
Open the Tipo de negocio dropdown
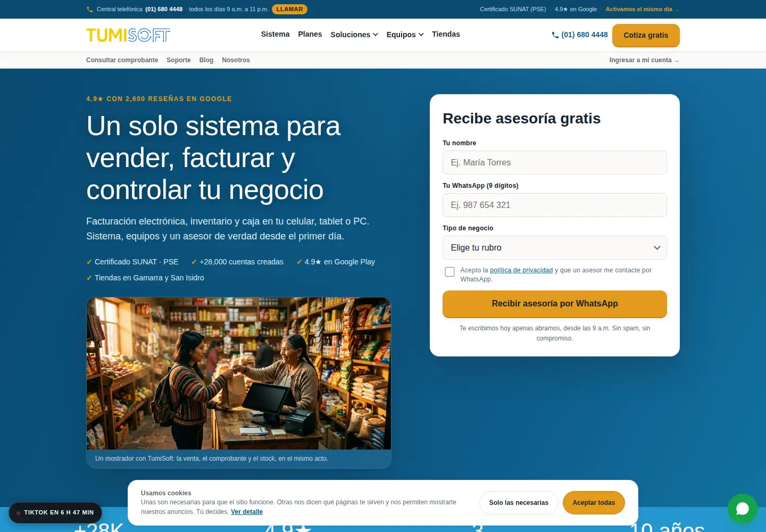(x=554, y=248)
